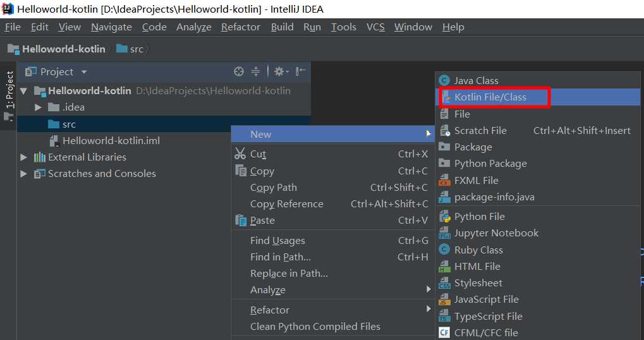Open the Edit menu
The image size is (644, 340).
pyautogui.click(x=40, y=27)
